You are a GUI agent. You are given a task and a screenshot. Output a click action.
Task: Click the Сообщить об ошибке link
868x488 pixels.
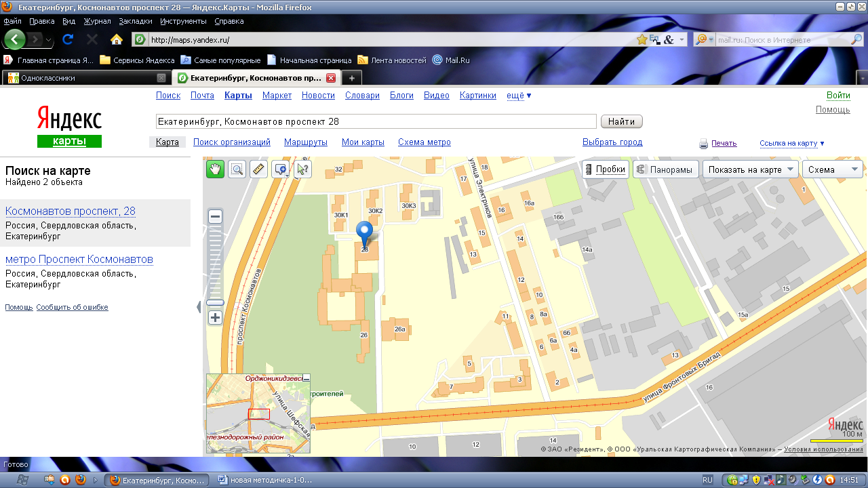(72, 307)
